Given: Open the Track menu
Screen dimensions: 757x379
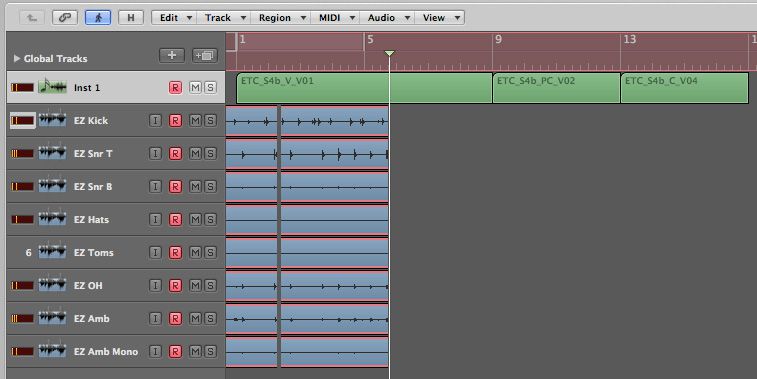Looking at the screenshot, I should click(224, 18).
